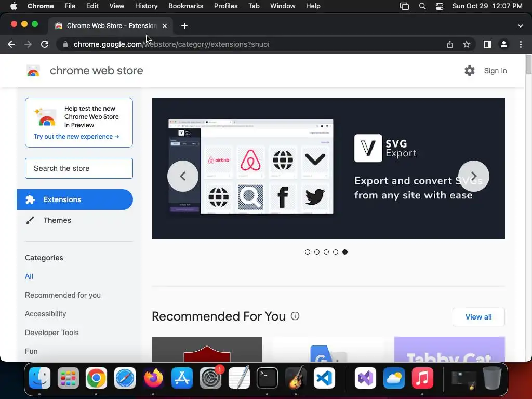Image resolution: width=532 pixels, height=399 pixels.
Task: Select fourth carousel indicator dot
Action: (336, 252)
